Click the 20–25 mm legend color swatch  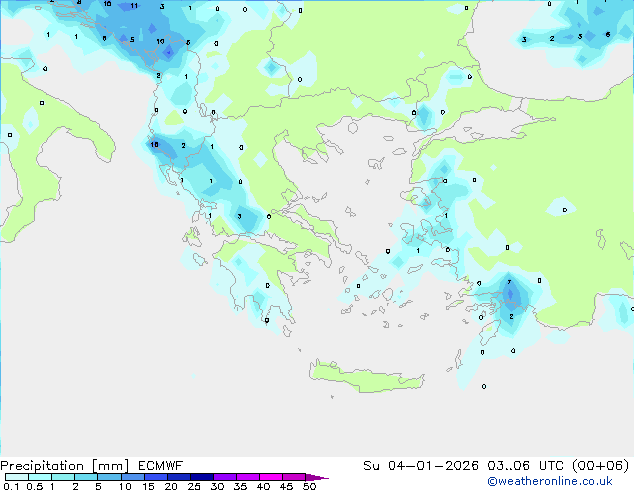pyautogui.click(x=179, y=477)
